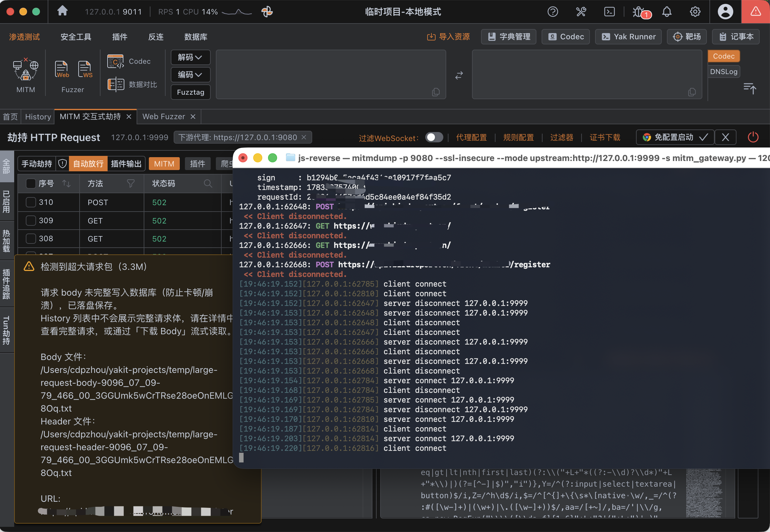Switch to 手动劫持 mode
Image resolution: width=770 pixels, height=532 pixels.
point(37,164)
